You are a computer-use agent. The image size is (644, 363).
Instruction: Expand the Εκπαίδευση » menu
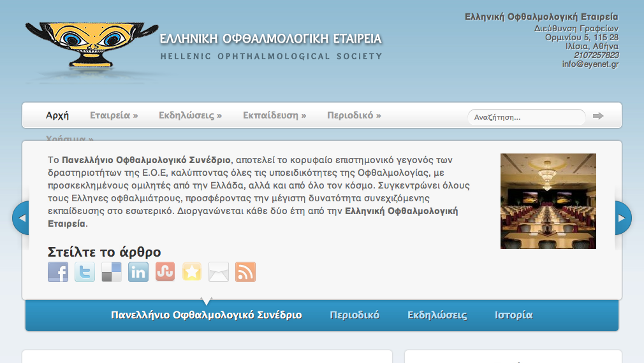pos(274,115)
